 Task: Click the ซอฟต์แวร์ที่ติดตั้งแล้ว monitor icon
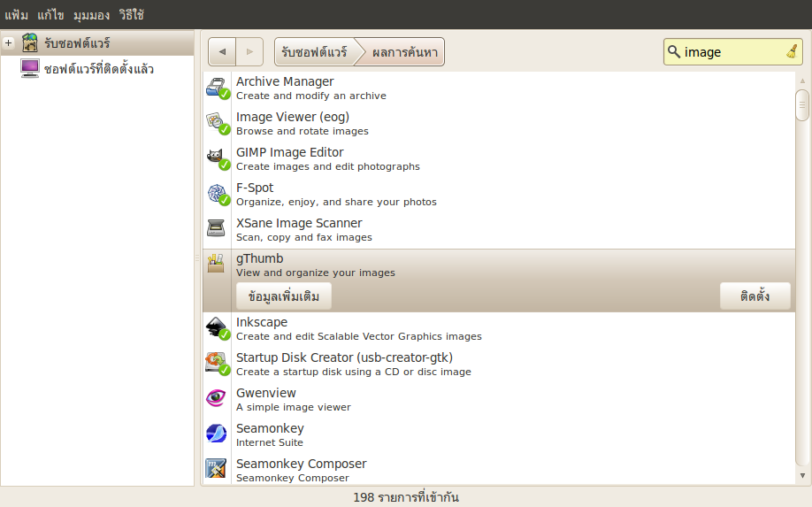point(30,68)
